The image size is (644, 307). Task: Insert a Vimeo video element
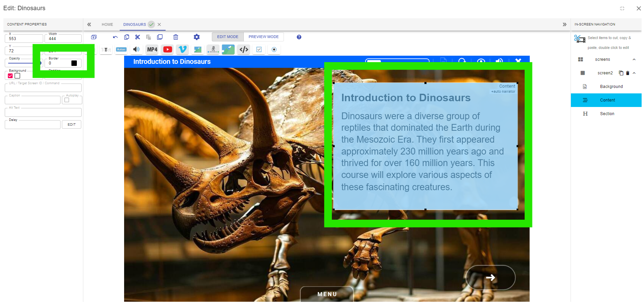183,50
